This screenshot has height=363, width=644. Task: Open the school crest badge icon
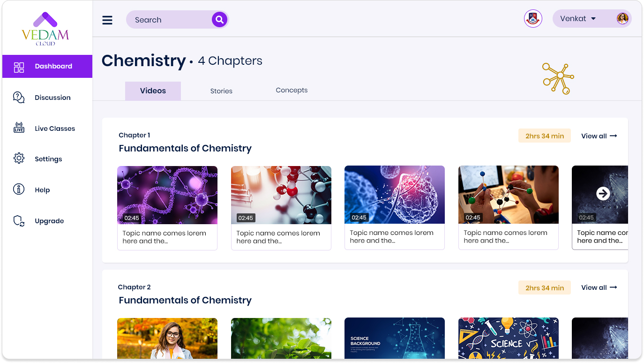[533, 19]
